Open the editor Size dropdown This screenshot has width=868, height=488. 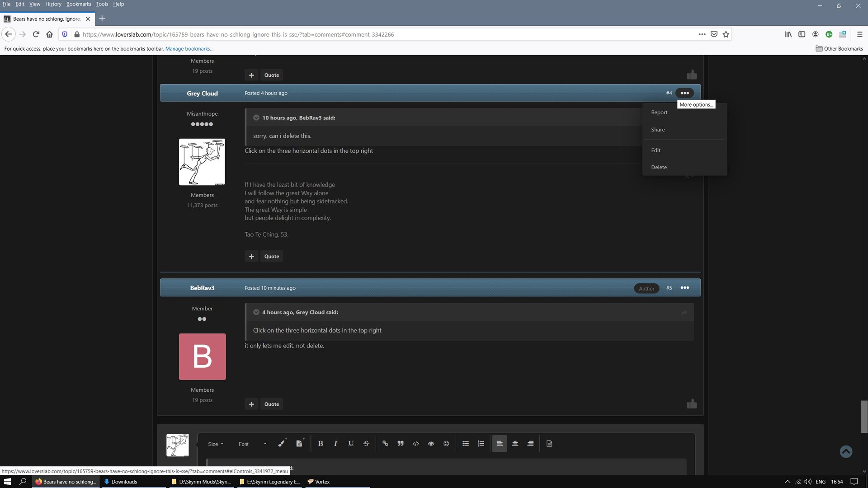point(216,444)
